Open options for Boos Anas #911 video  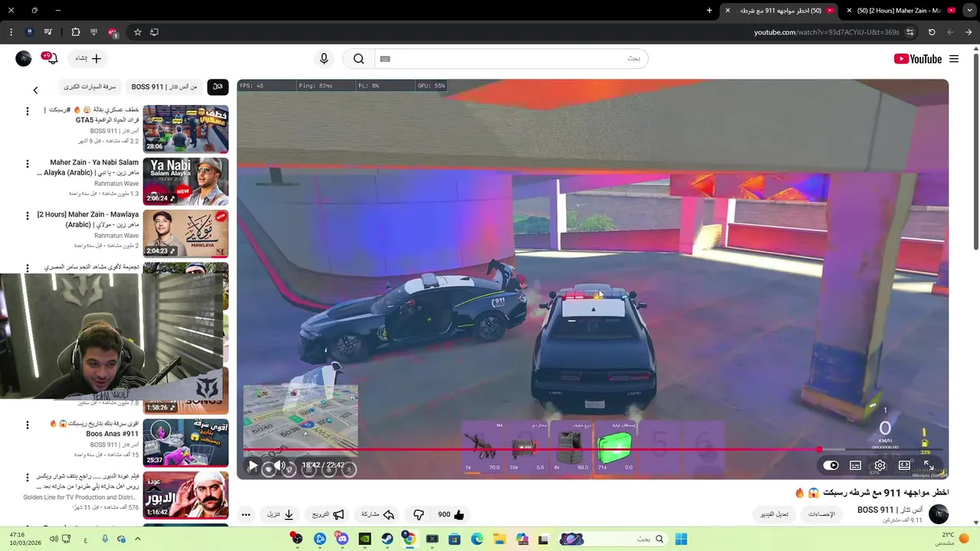28,425
